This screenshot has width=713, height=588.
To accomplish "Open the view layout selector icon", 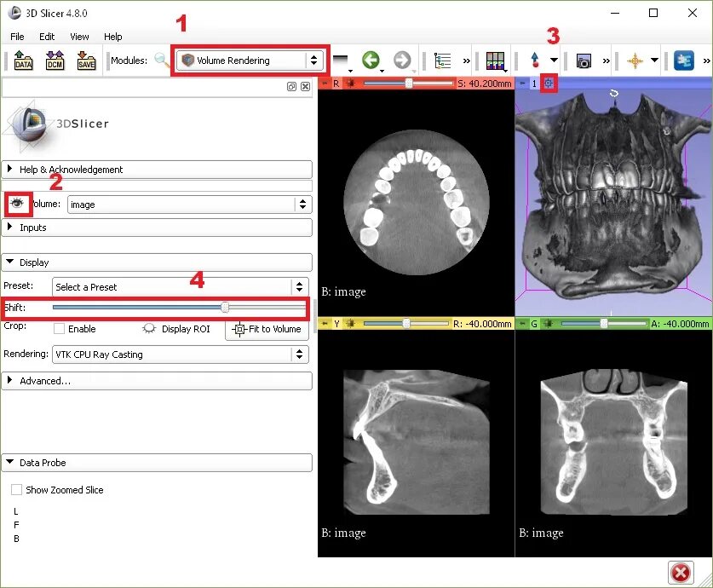I will click(x=496, y=61).
